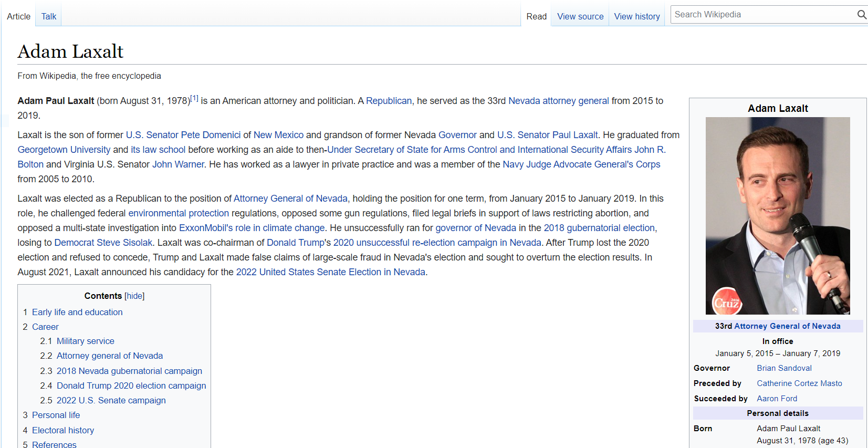This screenshot has height=448, width=868.
Task: Open 2022 United States Senate Election link
Action: click(x=330, y=272)
